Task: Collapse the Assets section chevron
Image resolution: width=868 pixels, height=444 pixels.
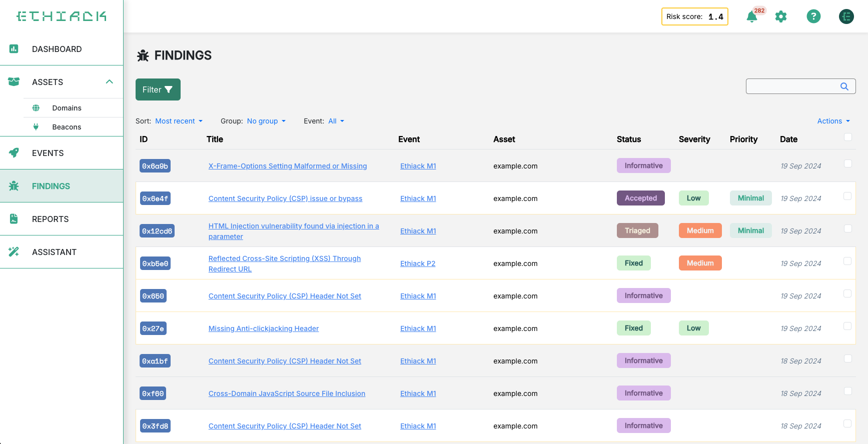Action: 110,81
